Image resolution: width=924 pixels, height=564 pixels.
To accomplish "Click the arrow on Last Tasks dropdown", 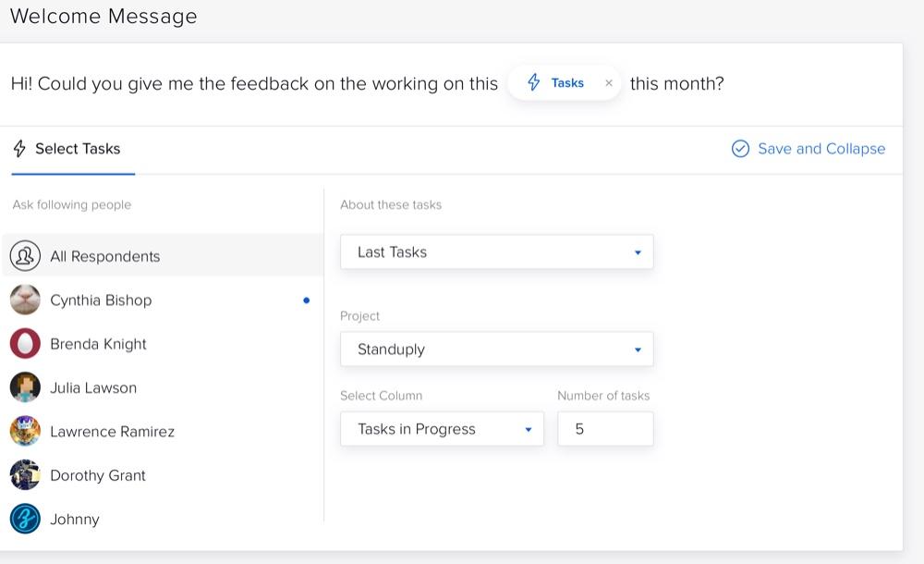I will pos(638,252).
